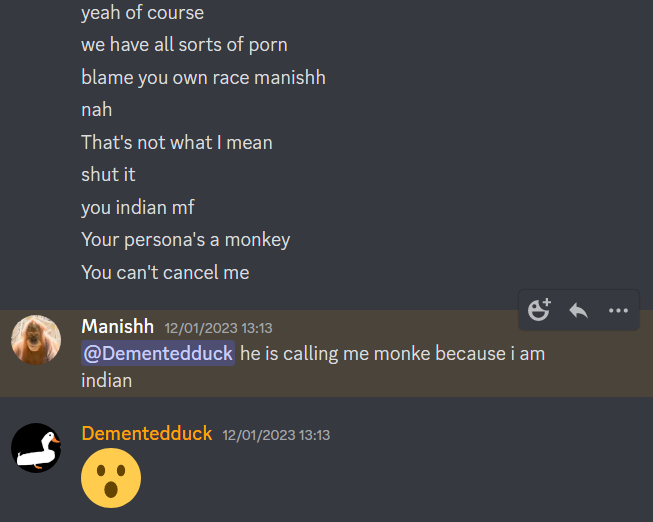Select the message 'That's not what I mean'
Image resolution: width=653 pixels, height=522 pixels.
177,142
